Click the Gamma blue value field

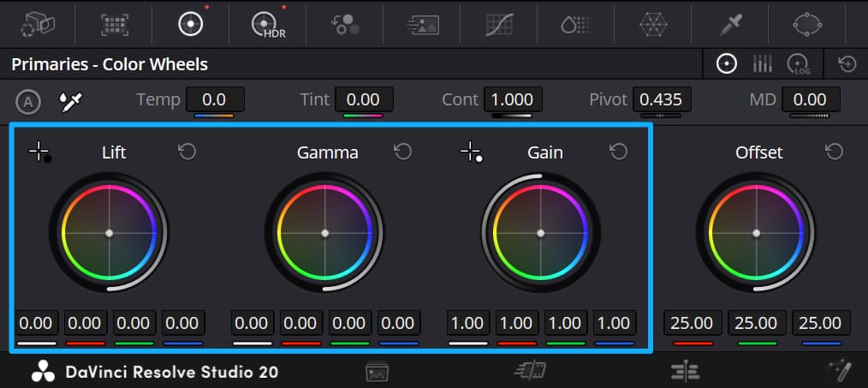pyautogui.click(x=399, y=323)
